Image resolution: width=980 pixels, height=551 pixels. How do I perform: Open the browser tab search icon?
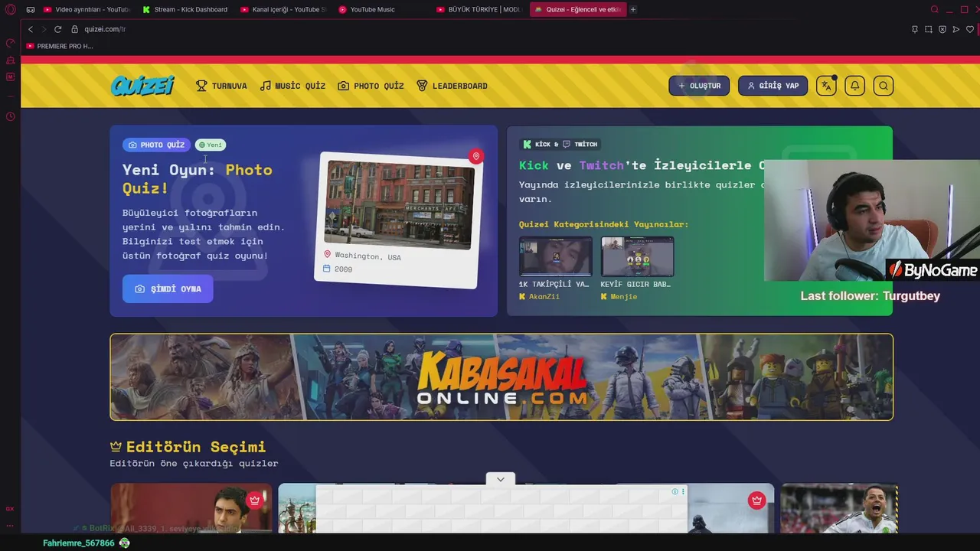(x=934, y=9)
